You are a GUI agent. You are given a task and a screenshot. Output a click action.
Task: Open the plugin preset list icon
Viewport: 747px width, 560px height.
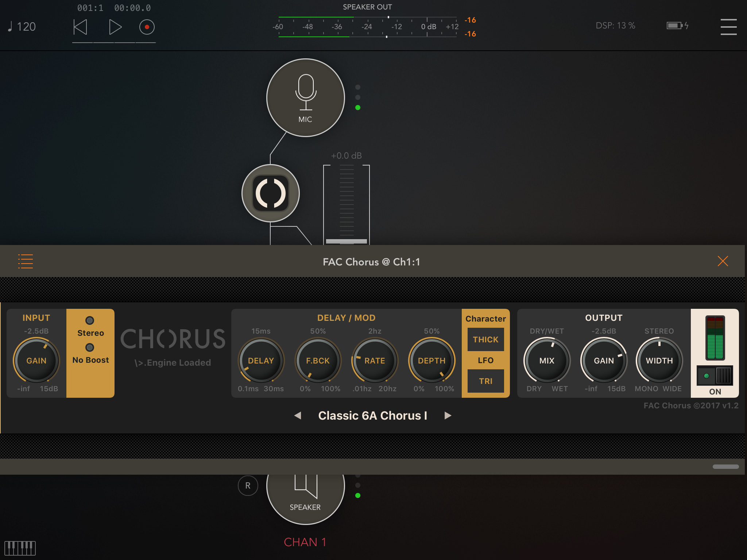[x=26, y=261]
